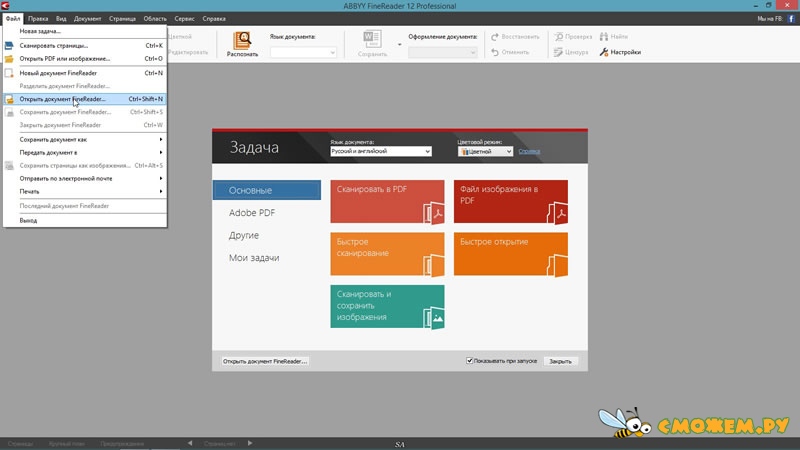800x450 pixels.
Task: Click the Найти binoculars icon
Action: [604, 37]
